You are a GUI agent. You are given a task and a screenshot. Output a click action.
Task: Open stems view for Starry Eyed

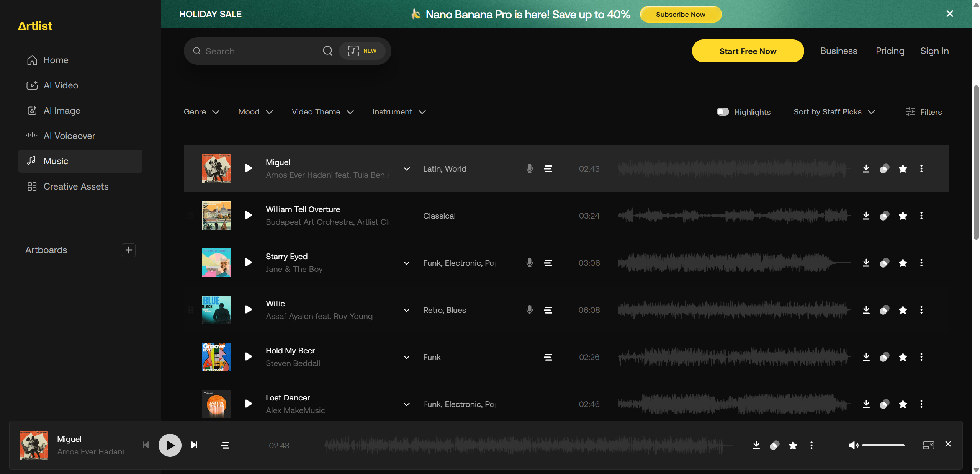(548, 263)
